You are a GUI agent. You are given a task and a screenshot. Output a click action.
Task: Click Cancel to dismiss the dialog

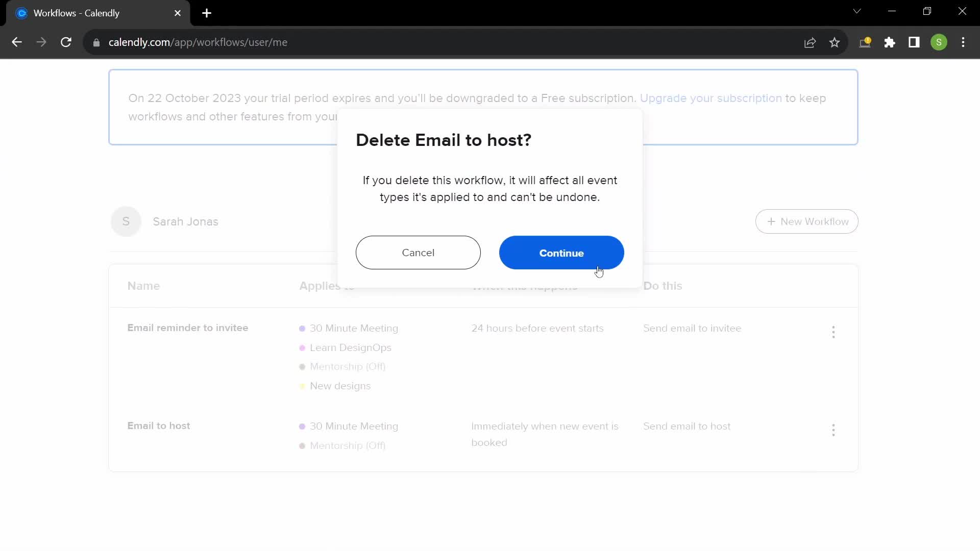418,253
